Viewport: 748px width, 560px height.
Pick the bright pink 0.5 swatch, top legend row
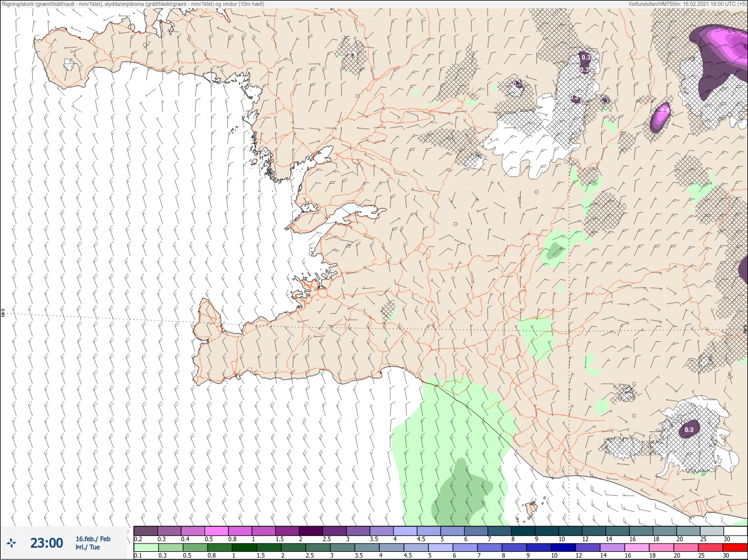pyautogui.click(x=217, y=531)
